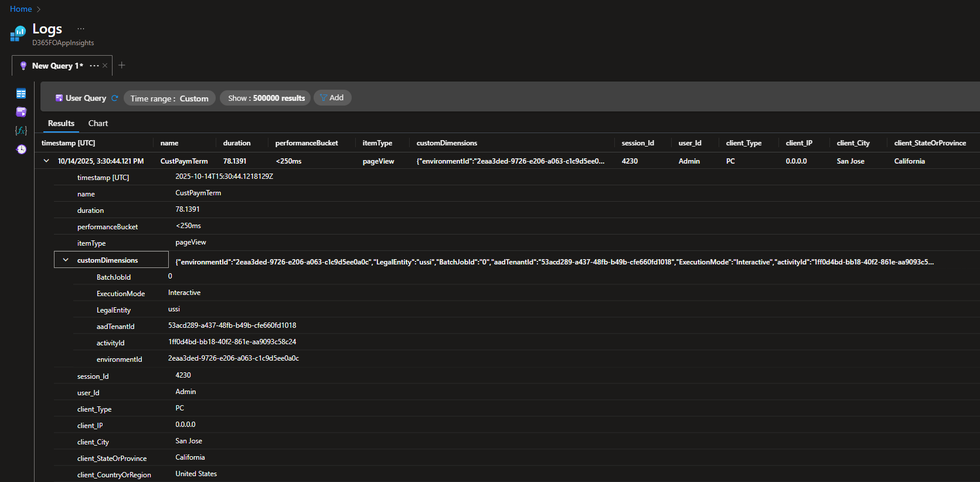Image resolution: width=980 pixels, height=482 pixels.
Task: Click the client_City column header
Action: point(853,143)
